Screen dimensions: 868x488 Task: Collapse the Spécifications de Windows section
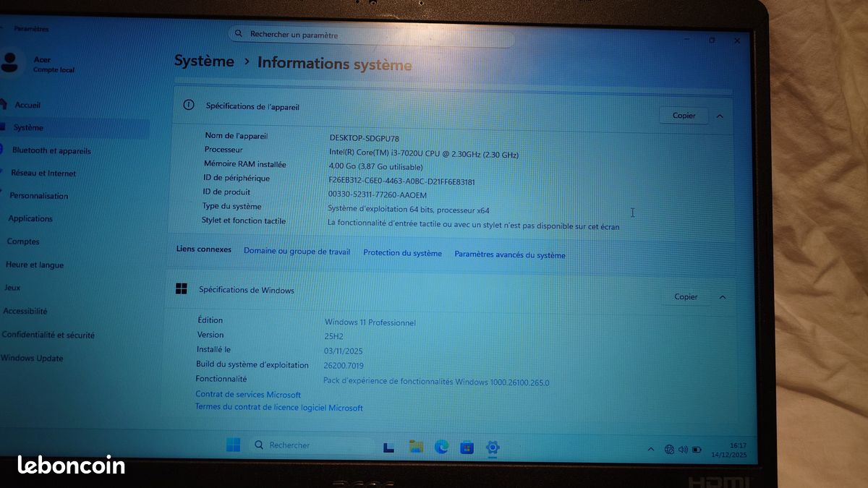click(722, 297)
